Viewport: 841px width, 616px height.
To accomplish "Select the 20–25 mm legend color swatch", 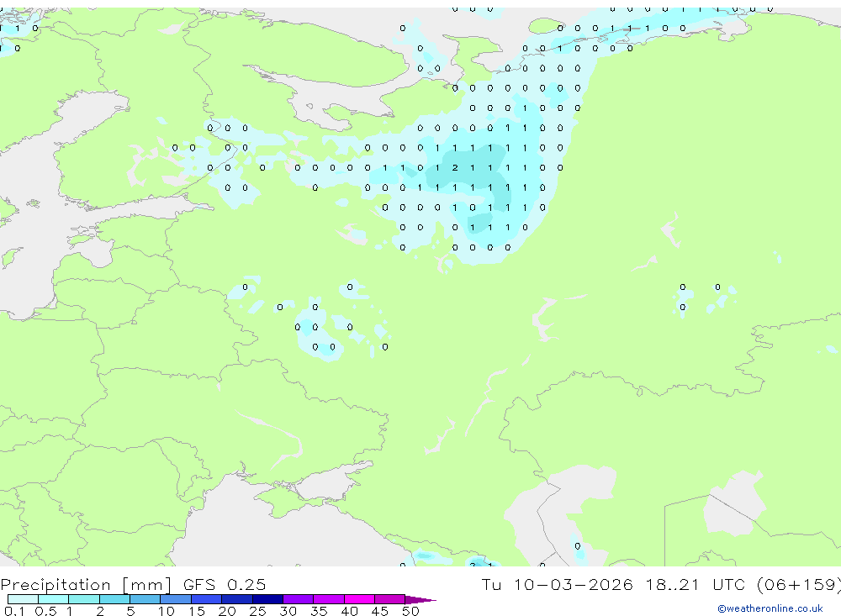I will pos(237,599).
